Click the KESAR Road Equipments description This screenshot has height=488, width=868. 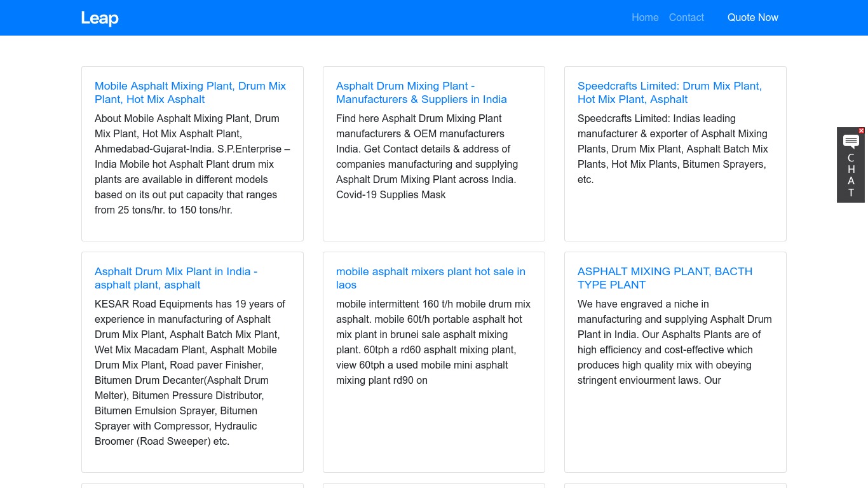(x=191, y=372)
